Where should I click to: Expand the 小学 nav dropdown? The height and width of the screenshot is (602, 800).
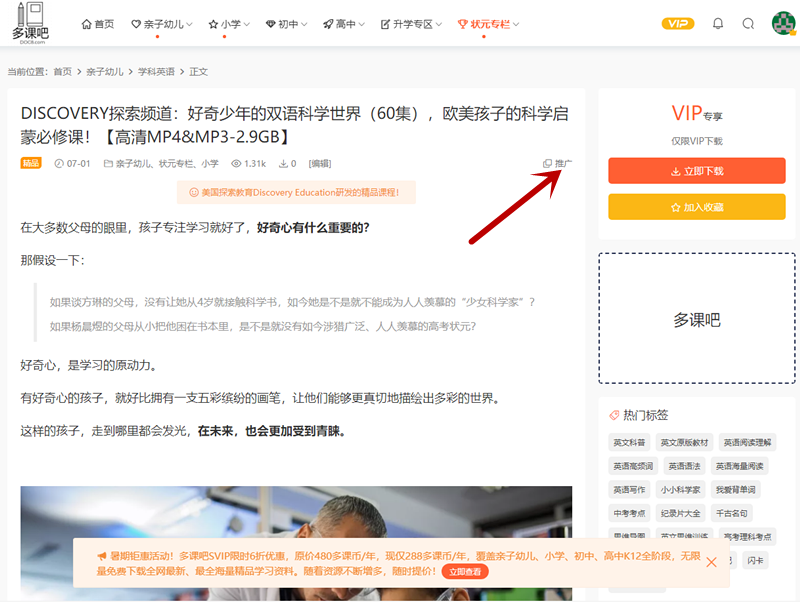coord(229,24)
